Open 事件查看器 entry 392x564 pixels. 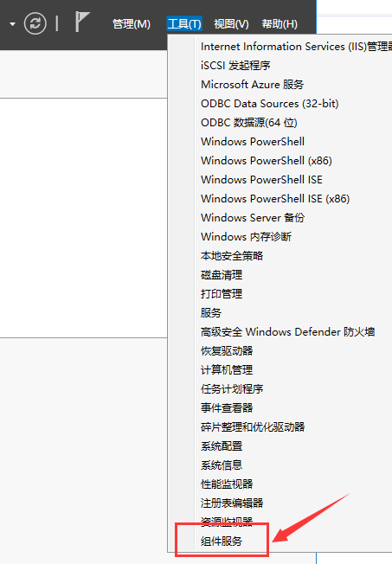[227, 408]
